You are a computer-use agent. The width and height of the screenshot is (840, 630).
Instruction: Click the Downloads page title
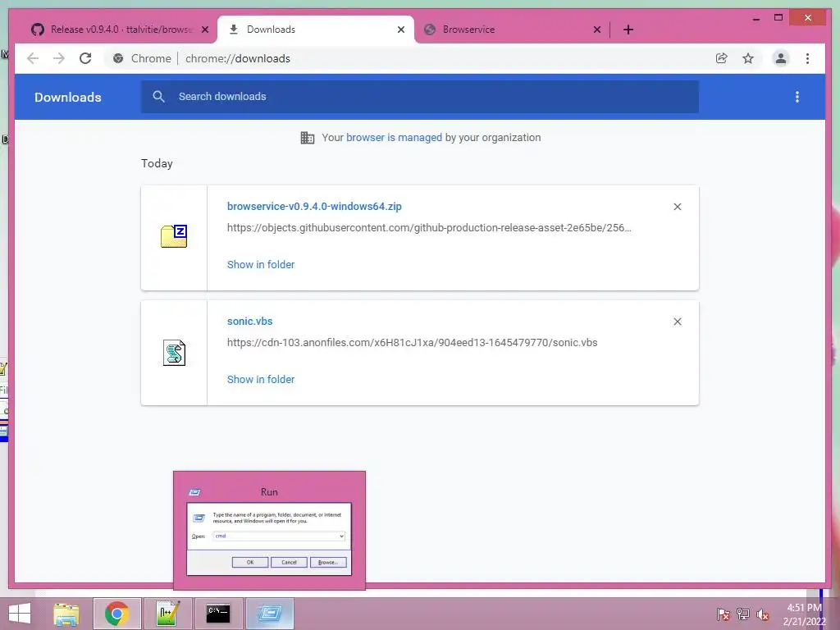click(x=68, y=97)
